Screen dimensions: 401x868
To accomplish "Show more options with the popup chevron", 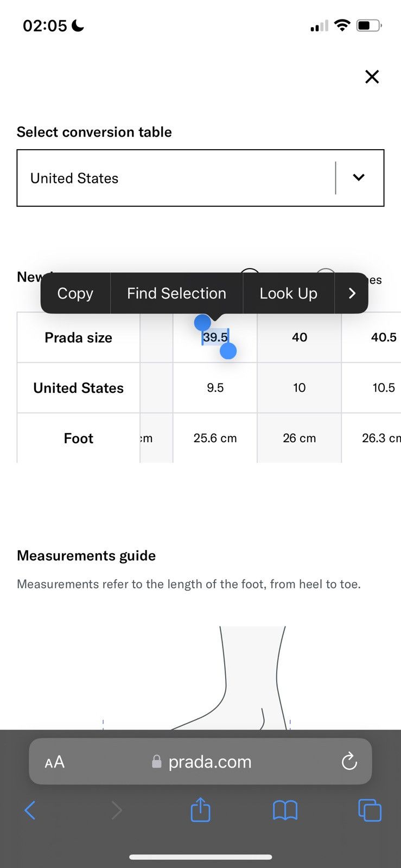I will pos(352,293).
